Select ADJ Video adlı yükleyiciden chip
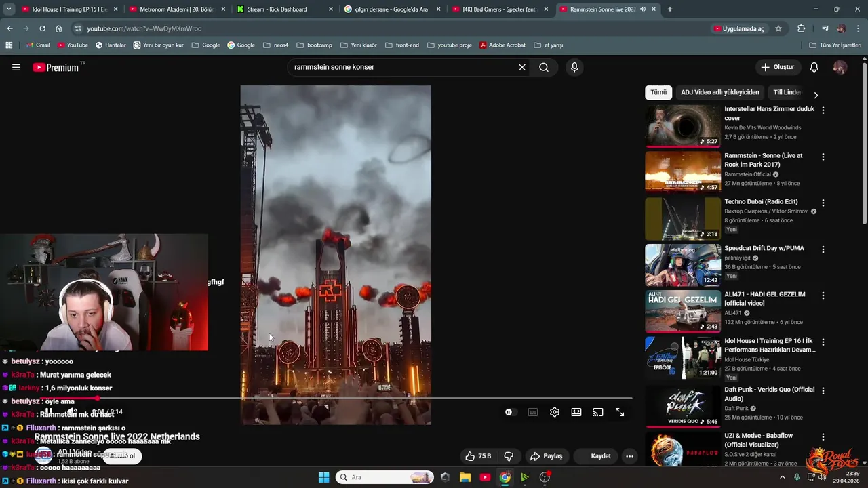 720,92
